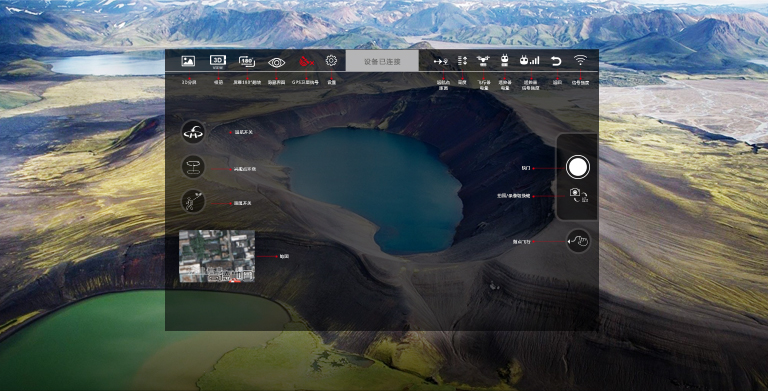Tap the white shutter button
Viewport: 768px width, 391px height.
point(578,167)
